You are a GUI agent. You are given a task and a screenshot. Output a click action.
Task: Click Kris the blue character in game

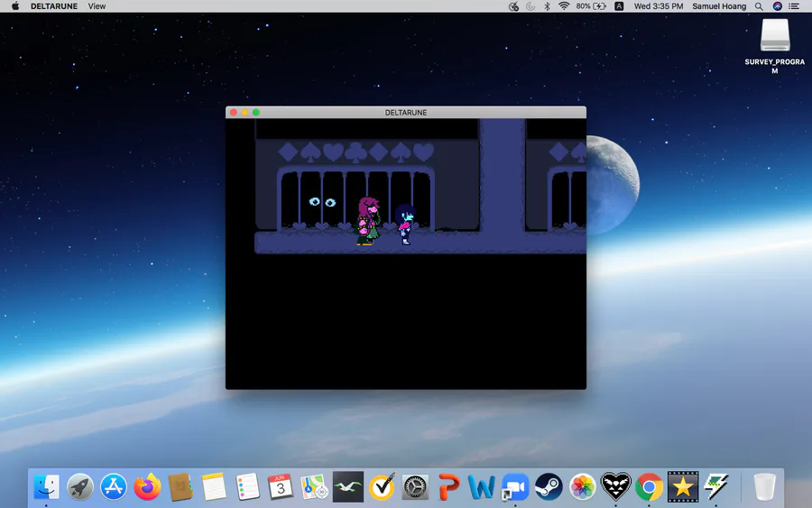[x=405, y=224]
